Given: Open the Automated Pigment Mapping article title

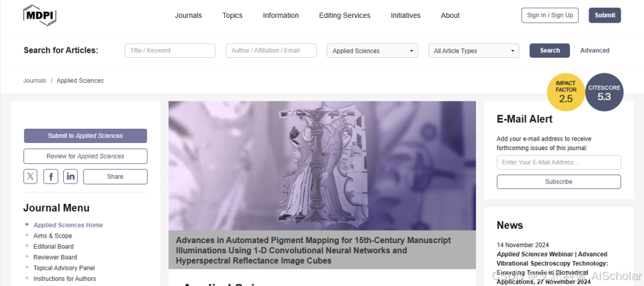Looking at the screenshot, I should coord(313,250).
